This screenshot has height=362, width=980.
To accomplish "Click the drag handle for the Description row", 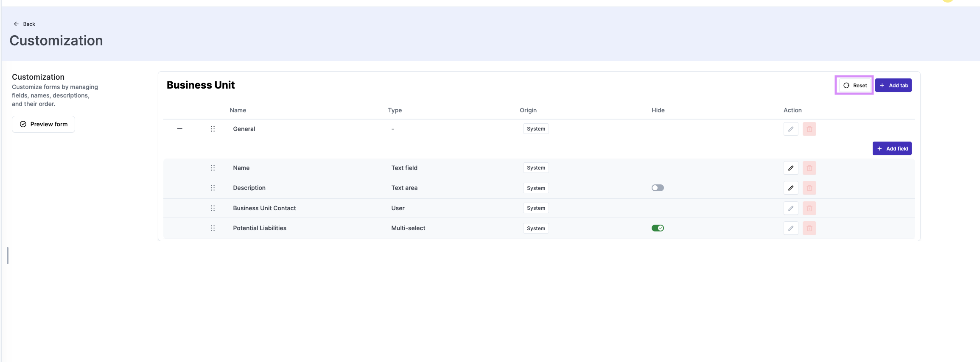I will coord(213,188).
